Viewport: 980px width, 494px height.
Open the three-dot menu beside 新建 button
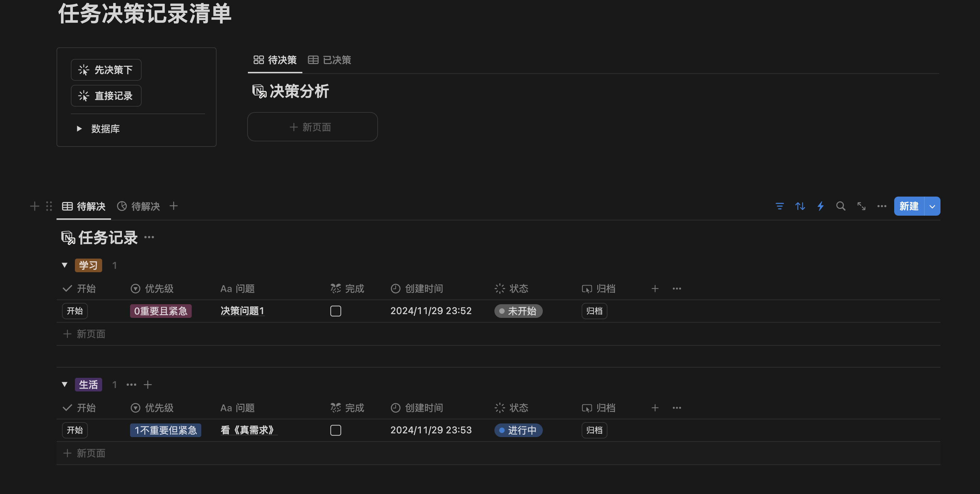tap(882, 206)
